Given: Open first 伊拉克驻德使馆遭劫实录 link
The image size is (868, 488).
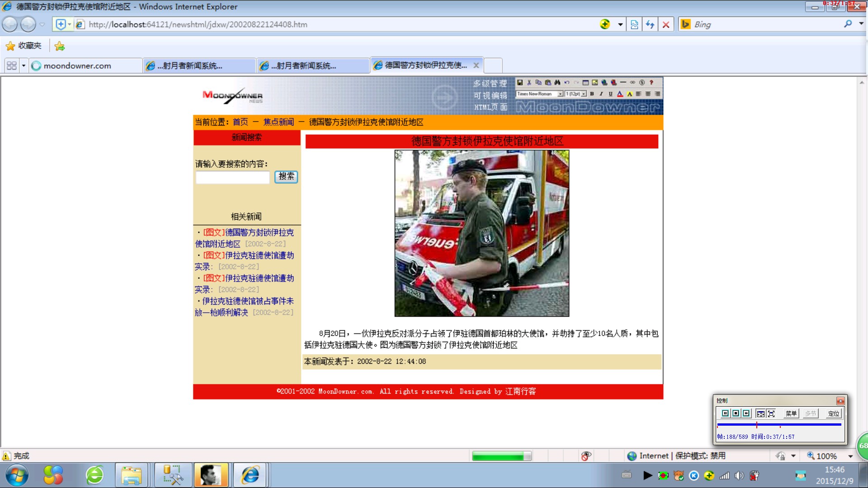Looking at the screenshot, I should coord(244,261).
